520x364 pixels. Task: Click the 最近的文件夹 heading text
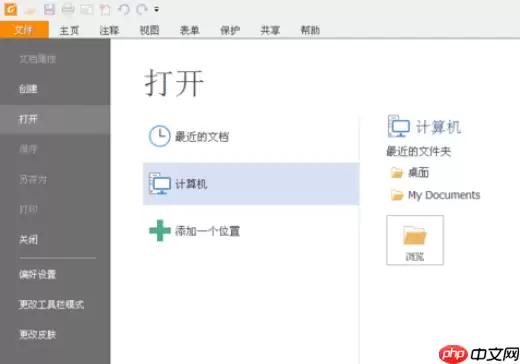(x=419, y=151)
